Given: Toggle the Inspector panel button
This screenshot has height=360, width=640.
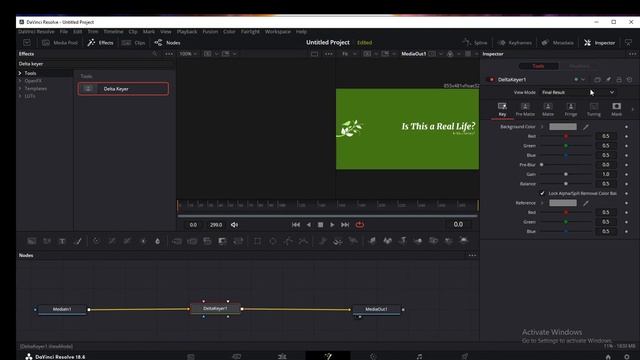Looking at the screenshot, I should 599,42.
